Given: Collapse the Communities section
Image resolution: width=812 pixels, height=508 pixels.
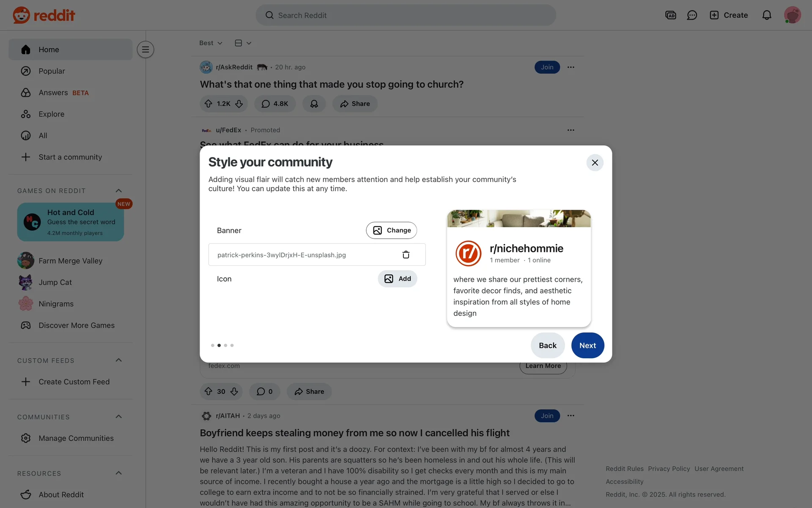Looking at the screenshot, I should pyautogui.click(x=118, y=417).
